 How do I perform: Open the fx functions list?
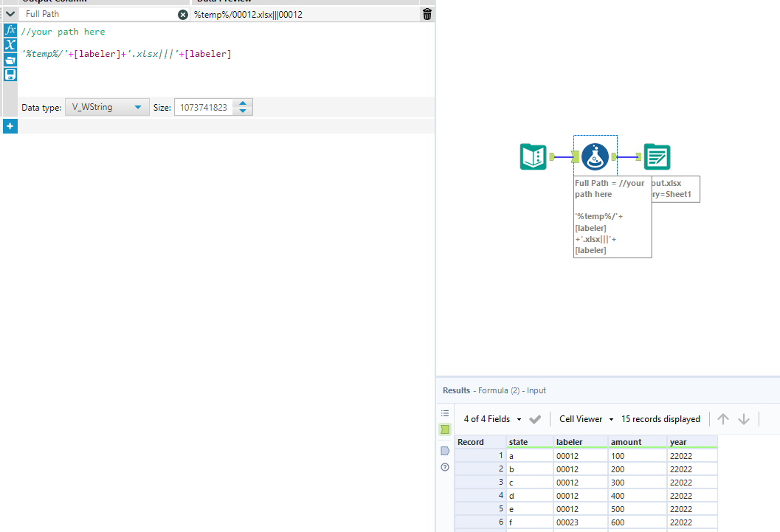[x=10, y=30]
